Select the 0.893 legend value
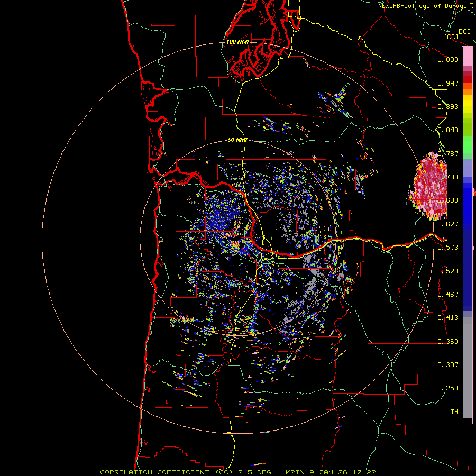The height and width of the screenshot is (476, 476). 448,106
